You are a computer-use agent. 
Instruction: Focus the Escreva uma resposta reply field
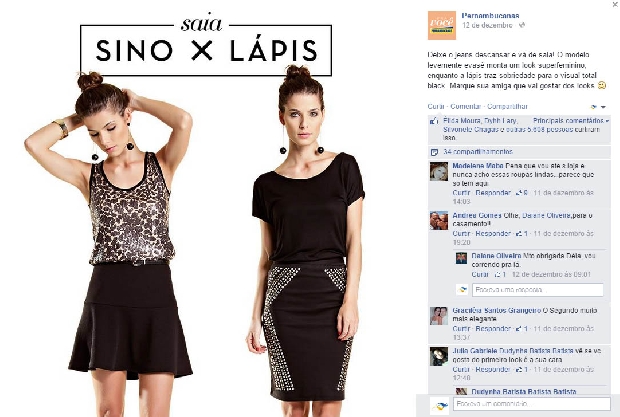pos(538,290)
